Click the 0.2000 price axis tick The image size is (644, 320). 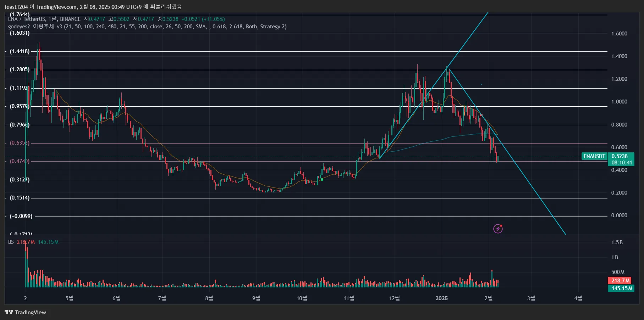point(619,193)
